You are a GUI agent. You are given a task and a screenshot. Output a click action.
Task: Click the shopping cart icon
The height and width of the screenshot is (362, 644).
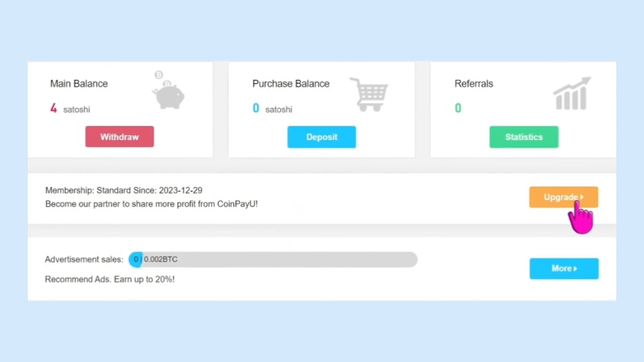(369, 94)
